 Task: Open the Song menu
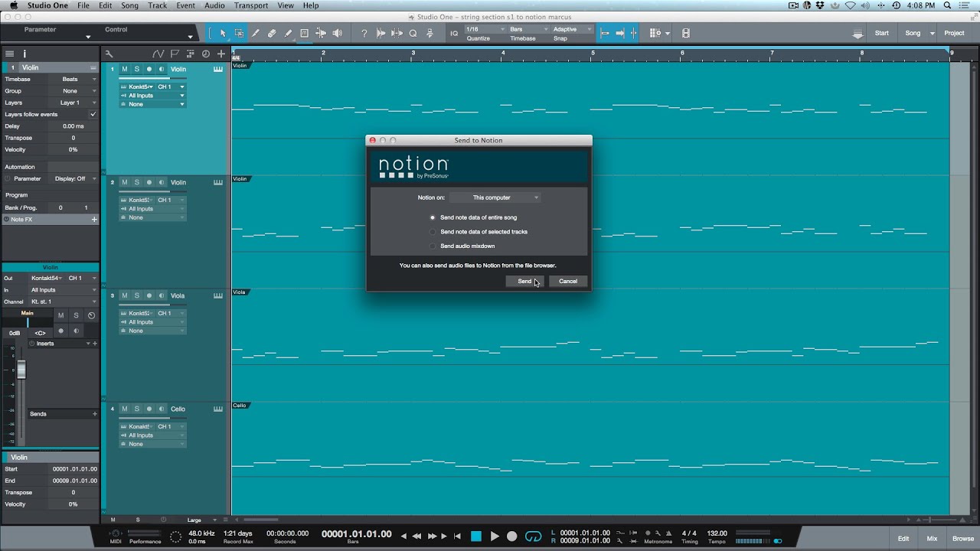point(129,5)
